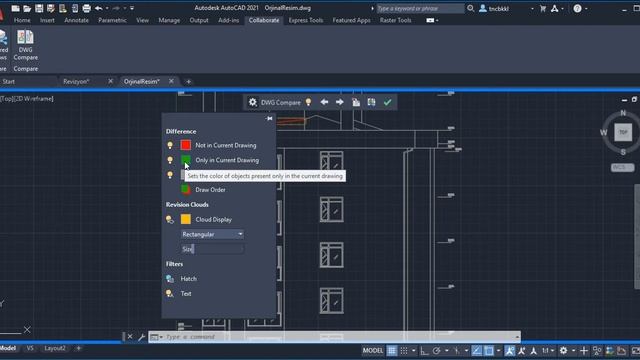The width and height of the screenshot is (640, 360).
Task: Change the green Only in Current Drawing color
Action: tap(186, 160)
